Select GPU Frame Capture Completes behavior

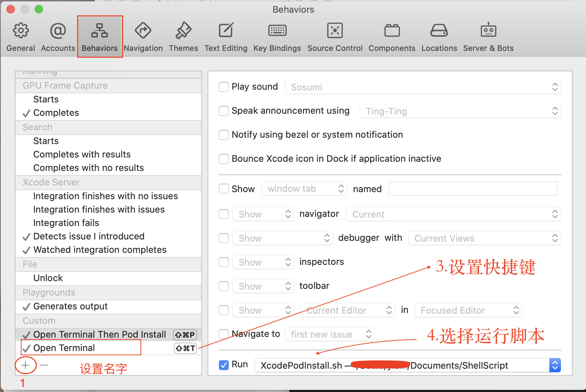[108, 113]
